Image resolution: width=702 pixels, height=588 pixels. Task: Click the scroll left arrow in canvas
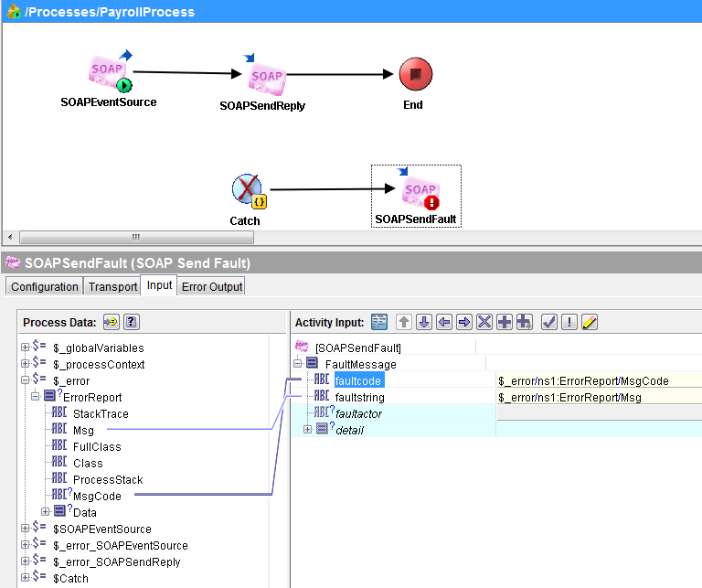point(10,237)
